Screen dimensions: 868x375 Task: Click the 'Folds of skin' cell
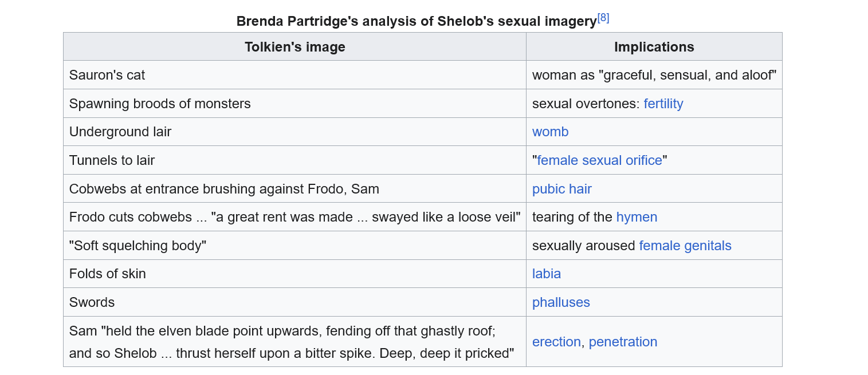pos(107,274)
